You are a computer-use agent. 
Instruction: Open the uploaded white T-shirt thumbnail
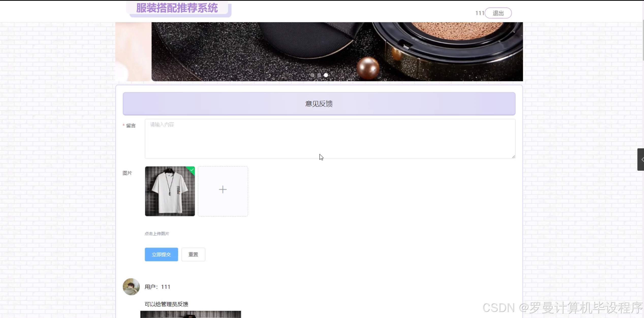170,191
